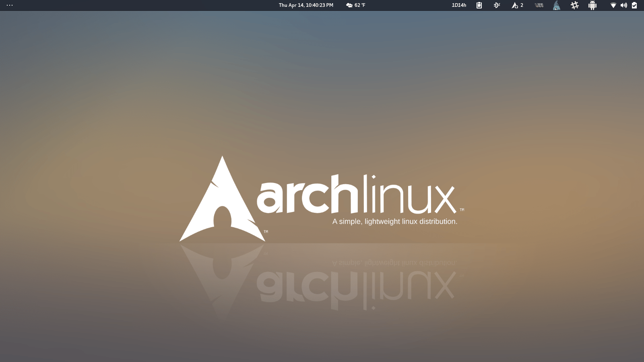The height and width of the screenshot is (362, 644).
Task: Click the striped VM tray icon
Action: tap(539, 5)
